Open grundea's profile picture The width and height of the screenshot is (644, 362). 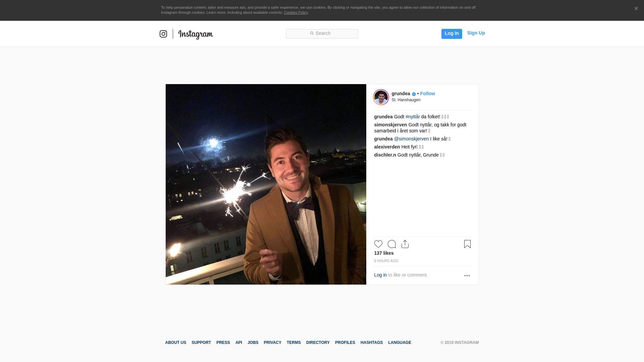point(381,97)
